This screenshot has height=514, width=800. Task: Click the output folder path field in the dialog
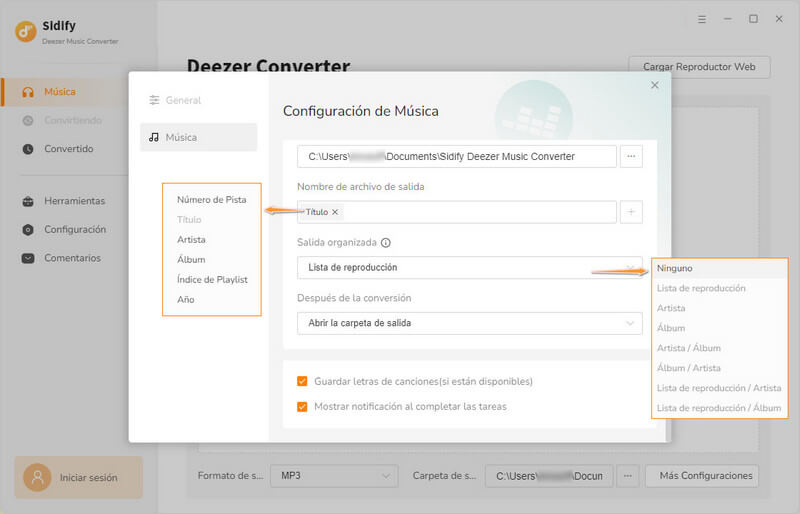click(457, 157)
